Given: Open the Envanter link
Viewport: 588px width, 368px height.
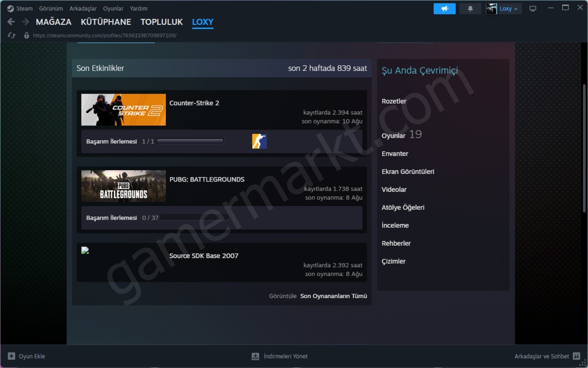Looking at the screenshot, I should [395, 154].
